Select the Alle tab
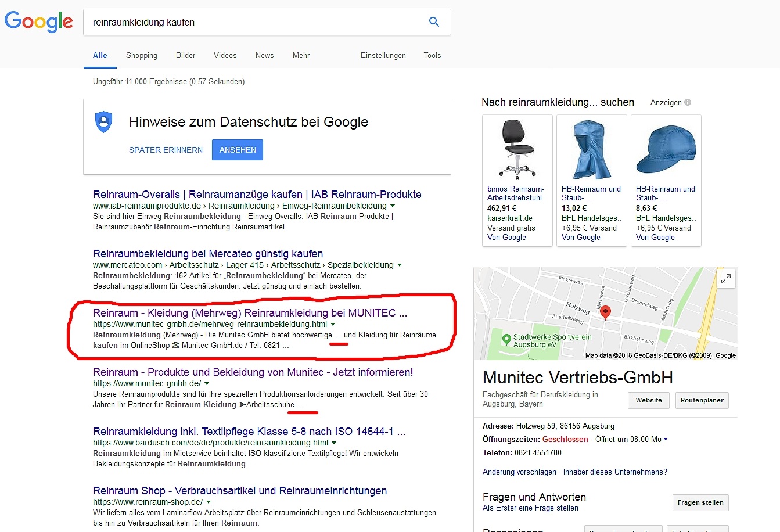 coord(100,56)
